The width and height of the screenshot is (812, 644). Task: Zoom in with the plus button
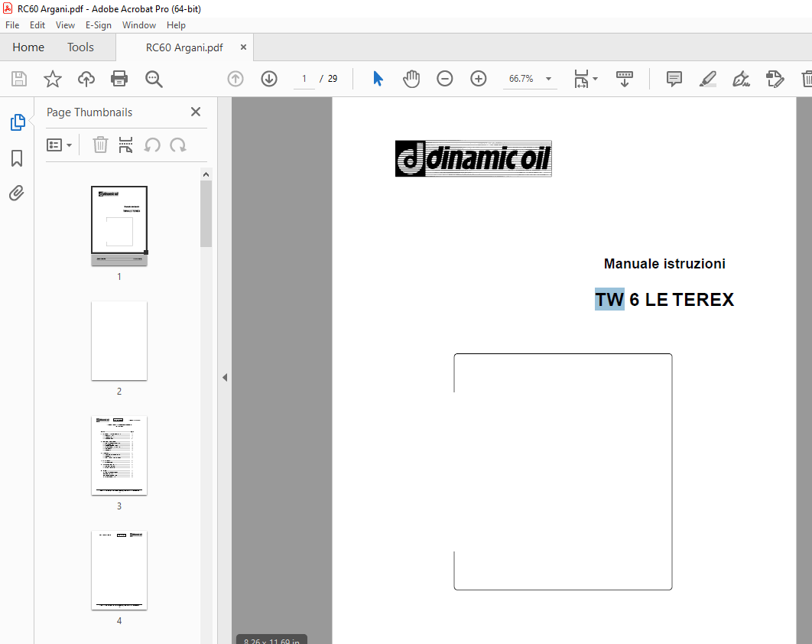pos(478,79)
